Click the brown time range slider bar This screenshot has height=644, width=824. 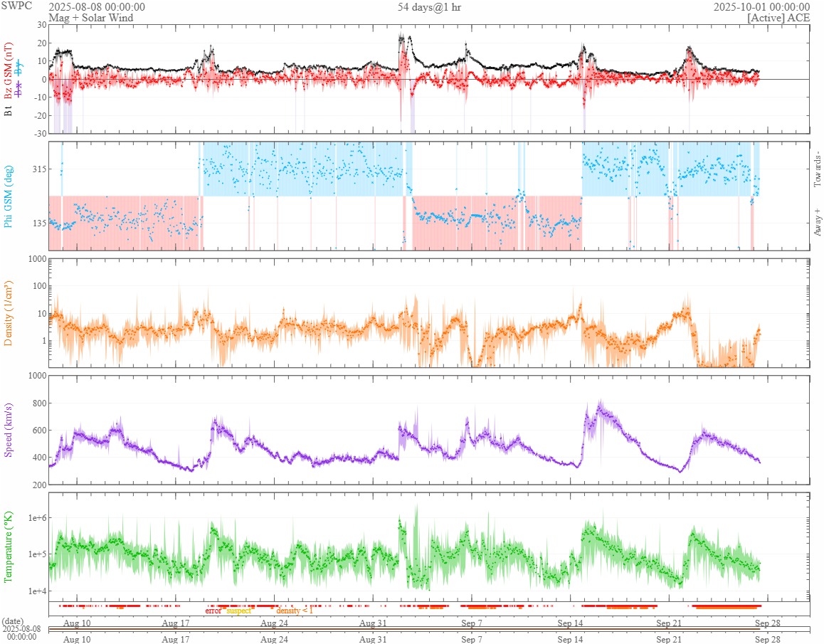point(403,629)
